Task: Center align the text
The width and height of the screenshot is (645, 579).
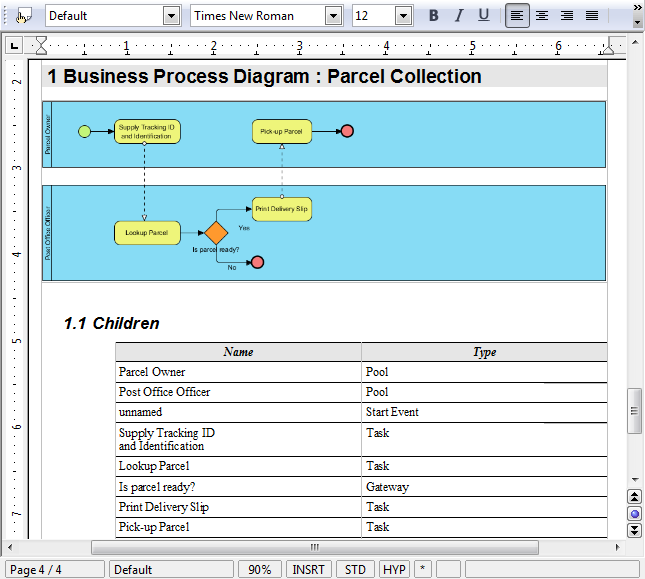Action: point(542,16)
